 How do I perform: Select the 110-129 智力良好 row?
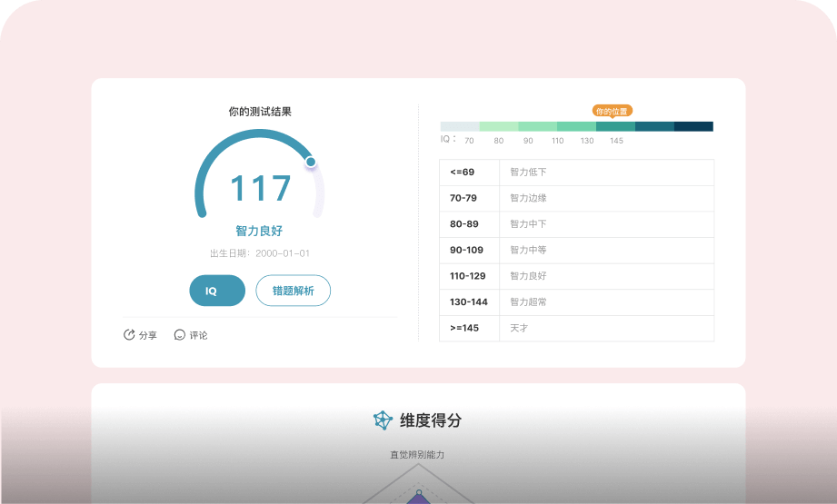[x=576, y=276]
